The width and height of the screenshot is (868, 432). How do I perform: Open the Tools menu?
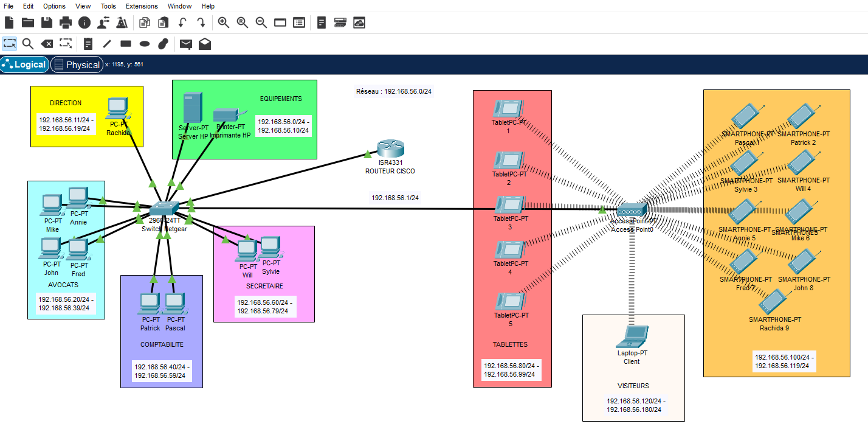(108, 6)
